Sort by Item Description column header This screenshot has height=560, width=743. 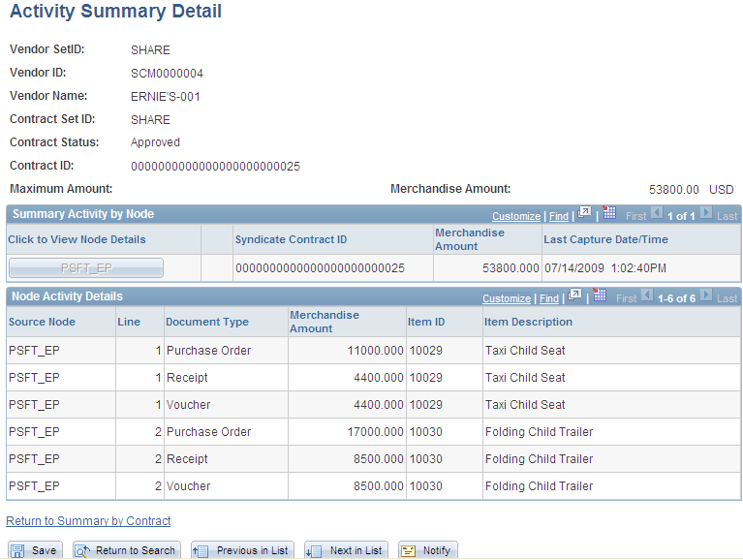[528, 322]
